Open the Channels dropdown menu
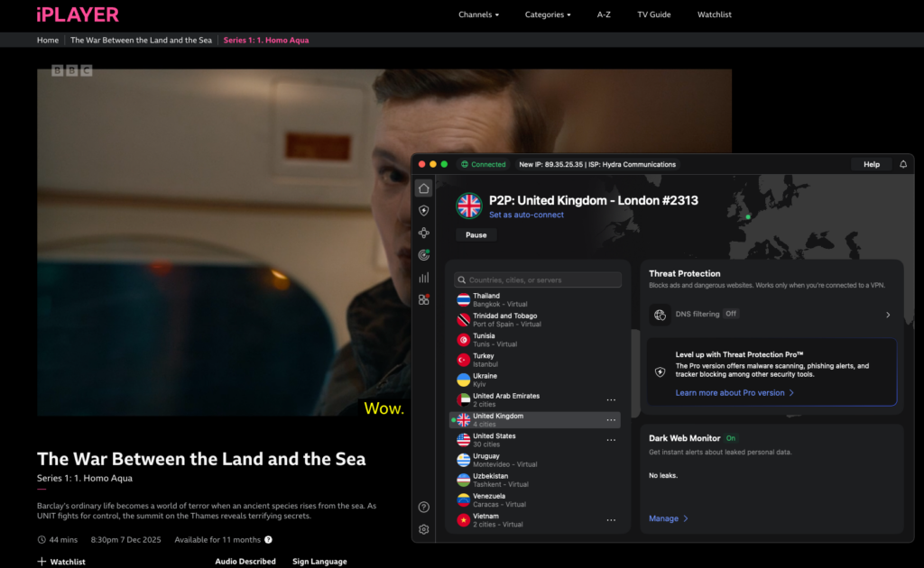This screenshot has height=568, width=924. pos(478,14)
